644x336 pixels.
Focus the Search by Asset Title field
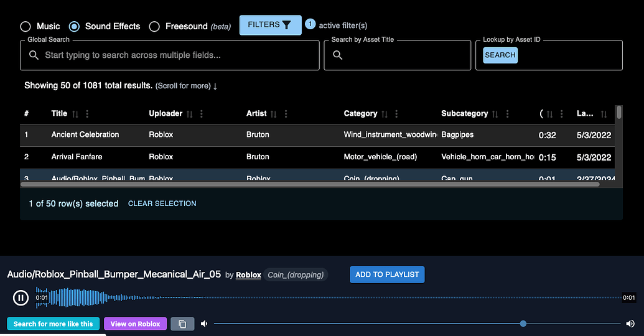pyautogui.click(x=397, y=55)
